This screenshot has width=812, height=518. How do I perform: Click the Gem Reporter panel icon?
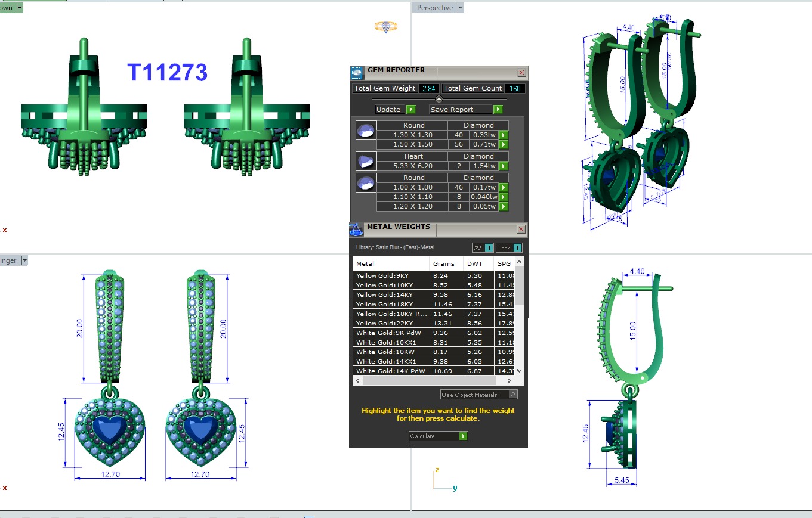(x=356, y=73)
